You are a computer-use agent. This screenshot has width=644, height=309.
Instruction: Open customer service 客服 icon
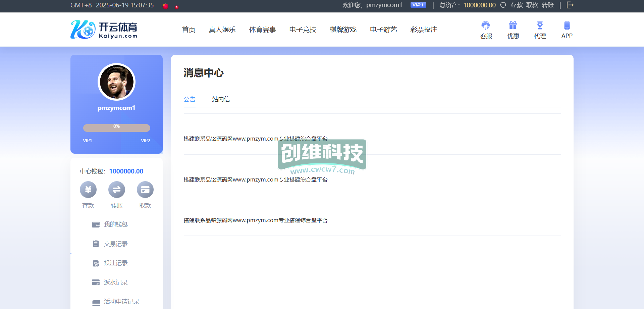pyautogui.click(x=486, y=25)
